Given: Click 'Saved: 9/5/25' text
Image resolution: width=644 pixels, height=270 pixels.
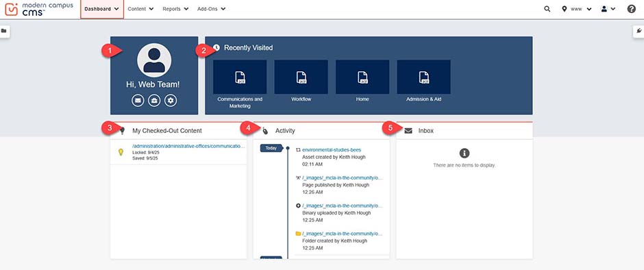Looking at the screenshot, I should (x=145, y=158).
